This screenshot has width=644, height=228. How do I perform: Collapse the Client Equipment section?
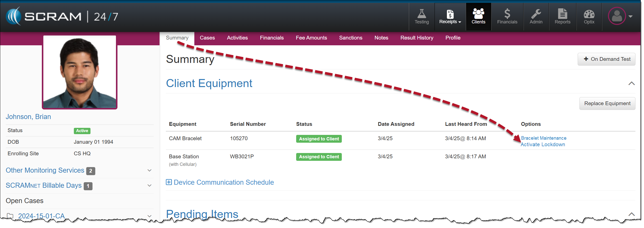pos(631,84)
